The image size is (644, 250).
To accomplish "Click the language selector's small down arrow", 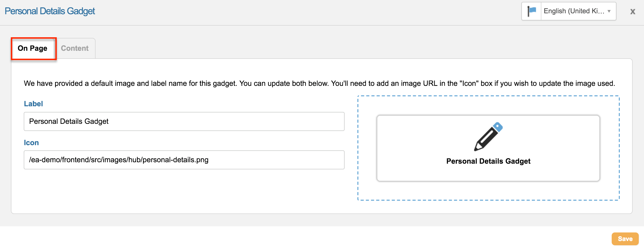I will point(609,11).
